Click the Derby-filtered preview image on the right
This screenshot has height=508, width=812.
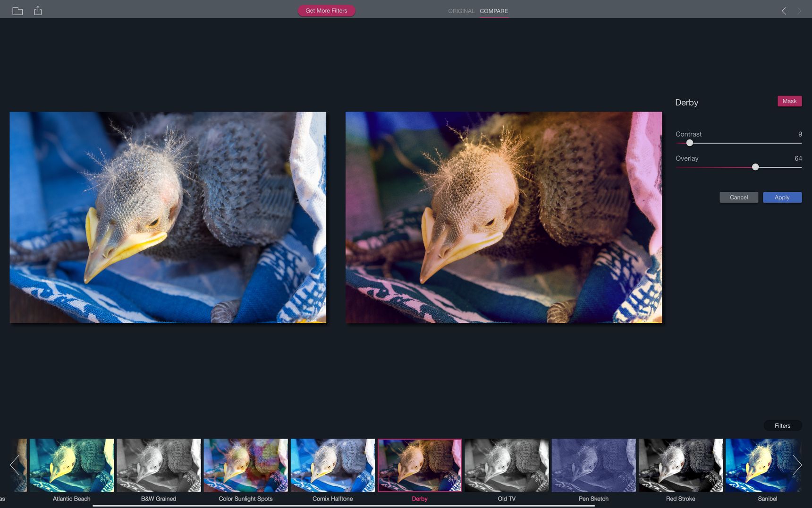coord(504,217)
